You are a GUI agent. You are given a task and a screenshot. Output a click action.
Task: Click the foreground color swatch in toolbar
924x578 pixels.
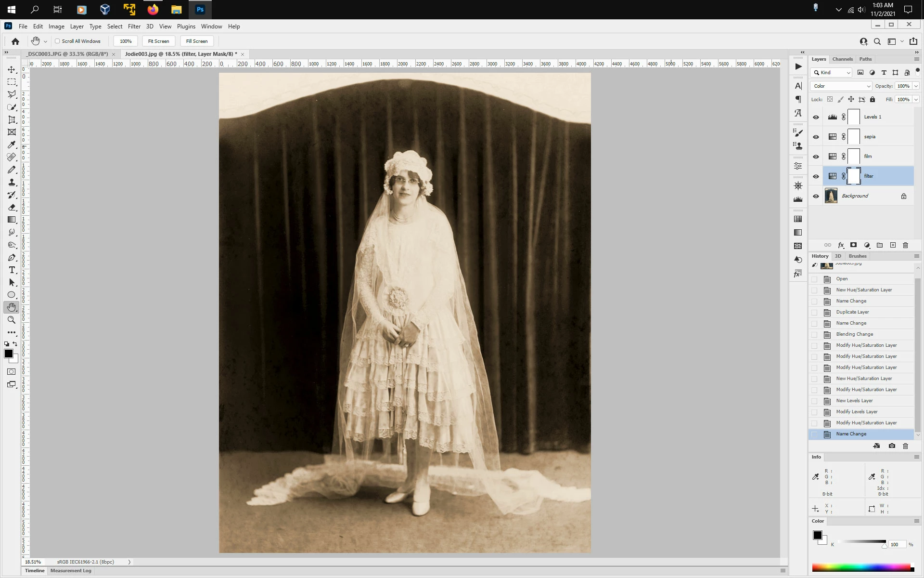pyautogui.click(x=8, y=354)
